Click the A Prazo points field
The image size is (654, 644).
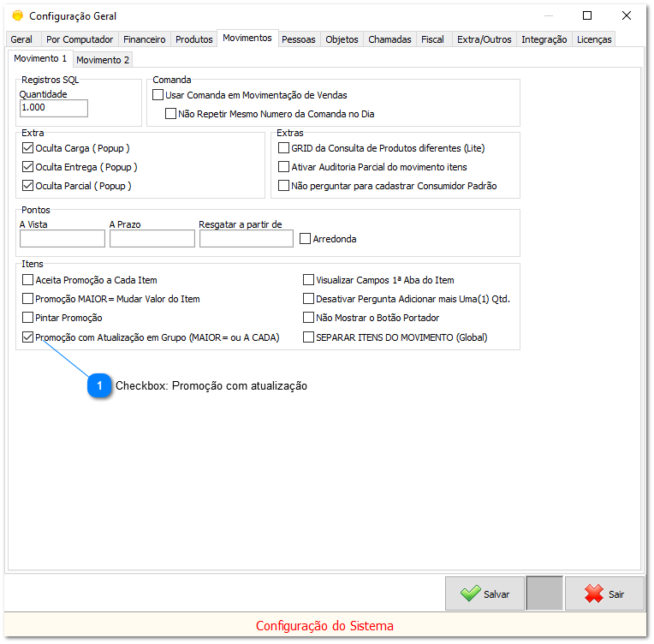(x=152, y=239)
